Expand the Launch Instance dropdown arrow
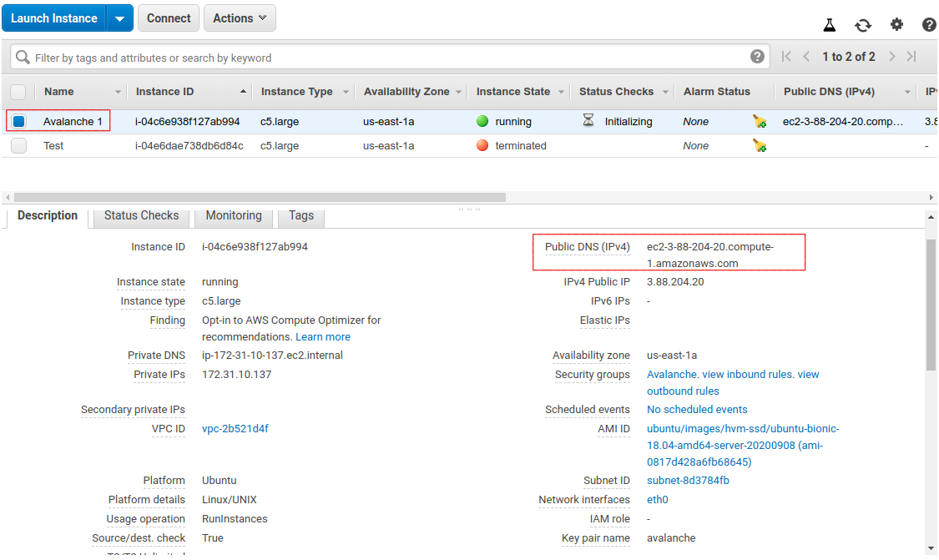Image resolution: width=939 pixels, height=560 pixels. [x=118, y=18]
